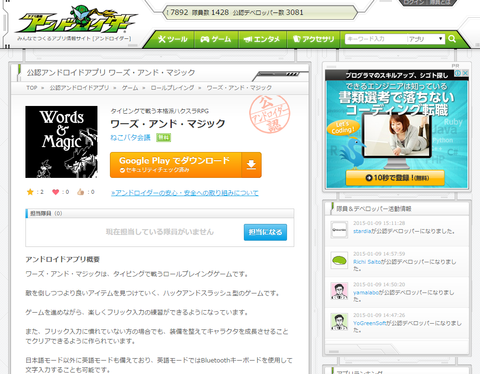This screenshot has width=480, height=374.
Task: Open 公認アンドロイドアプリ breadcrumb link
Action: click(79, 88)
